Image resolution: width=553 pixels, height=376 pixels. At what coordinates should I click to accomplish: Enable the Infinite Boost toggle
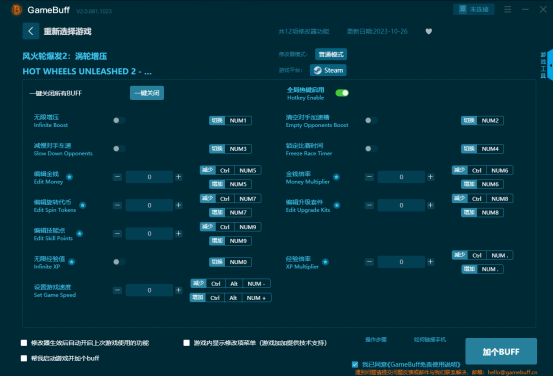tap(119, 121)
